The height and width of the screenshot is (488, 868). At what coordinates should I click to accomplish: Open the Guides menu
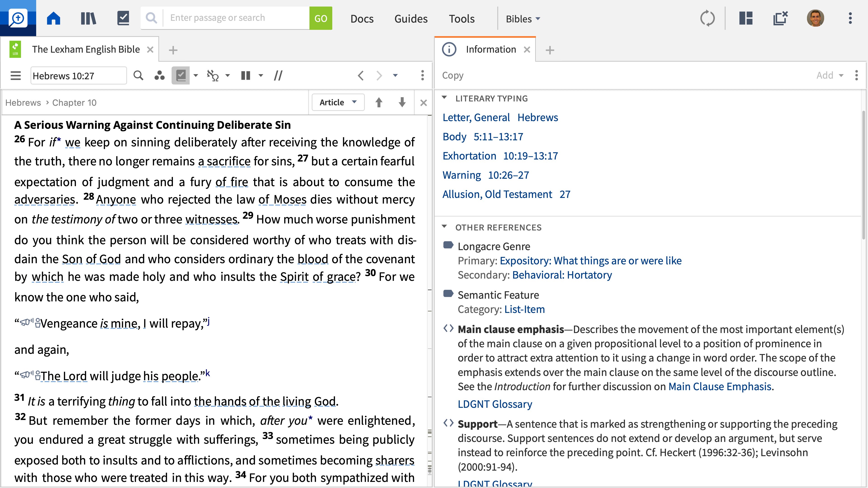tap(411, 19)
